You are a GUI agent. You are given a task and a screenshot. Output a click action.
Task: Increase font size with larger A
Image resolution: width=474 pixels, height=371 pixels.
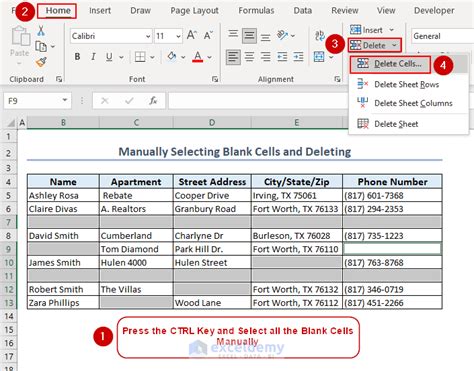(192, 35)
